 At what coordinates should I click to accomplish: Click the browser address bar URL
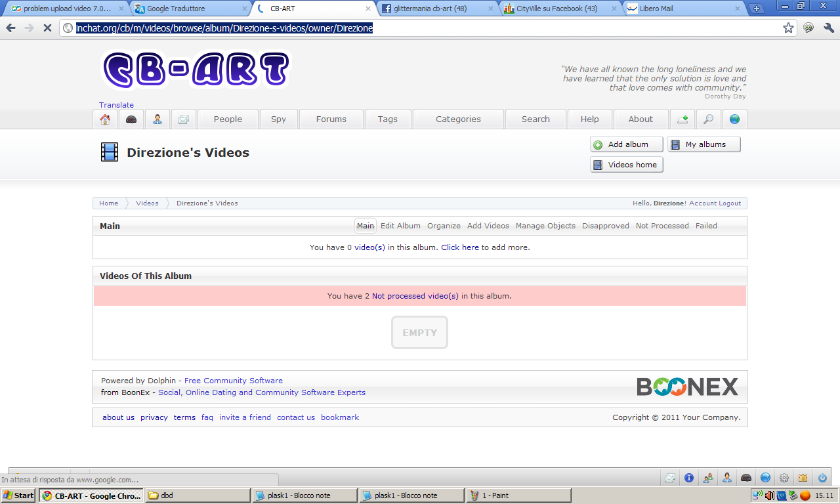point(224,28)
